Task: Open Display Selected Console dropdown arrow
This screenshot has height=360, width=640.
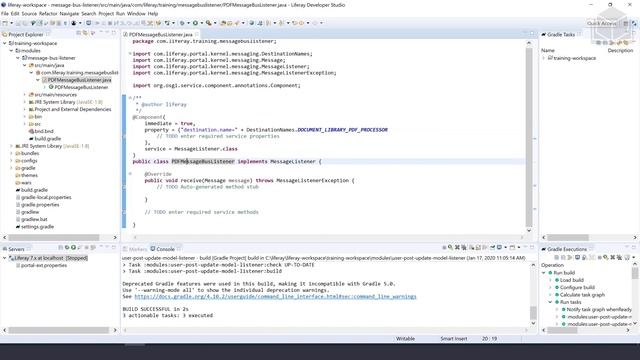Action: pos(506,247)
